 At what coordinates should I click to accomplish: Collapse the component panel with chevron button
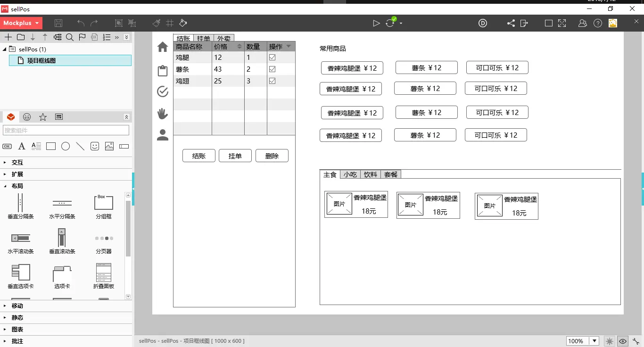[x=126, y=117]
